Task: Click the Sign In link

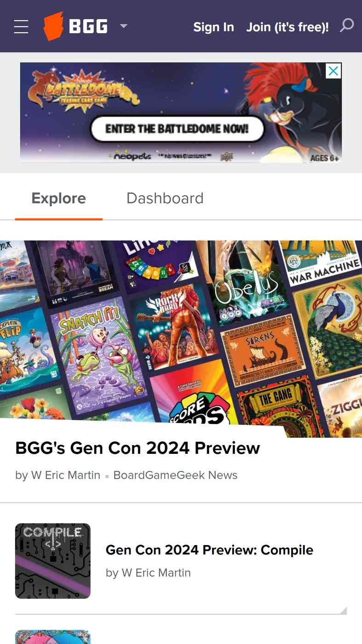Action: (213, 27)
